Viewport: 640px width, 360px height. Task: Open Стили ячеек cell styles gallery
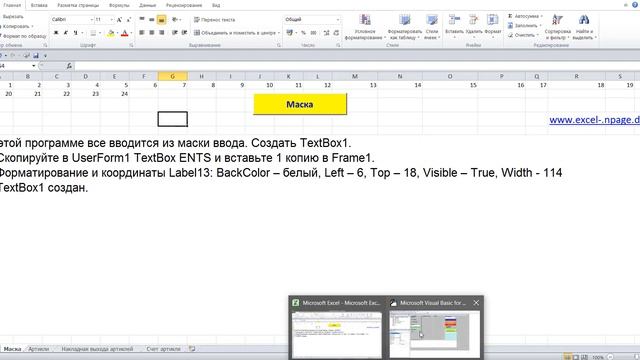[x=432, y=27]
